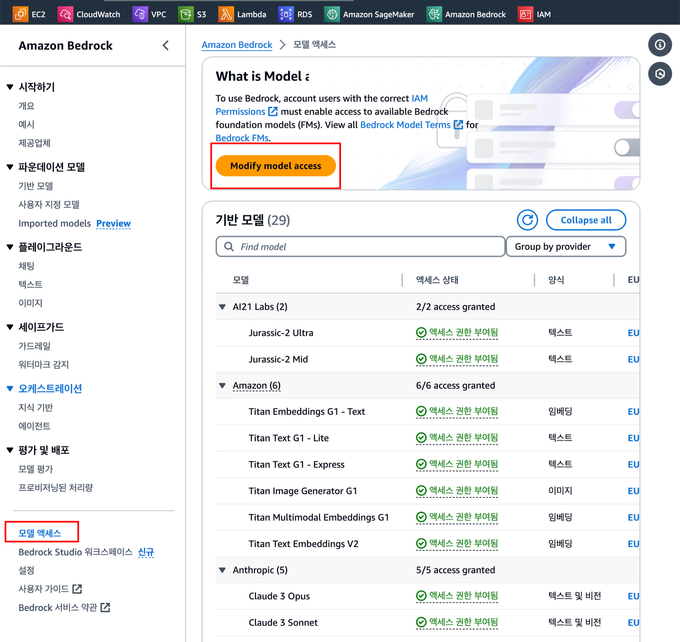
Task: Open the Group by provider dropdown
Action: click(566, 246)
